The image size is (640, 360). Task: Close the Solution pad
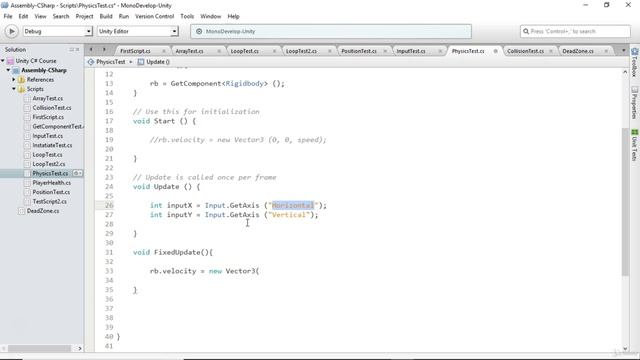pos(78,49)
